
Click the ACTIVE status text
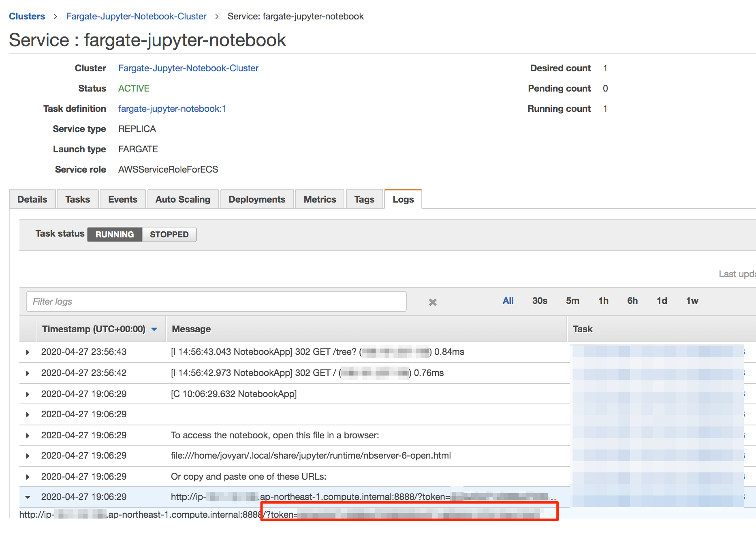tap(134, 88)
